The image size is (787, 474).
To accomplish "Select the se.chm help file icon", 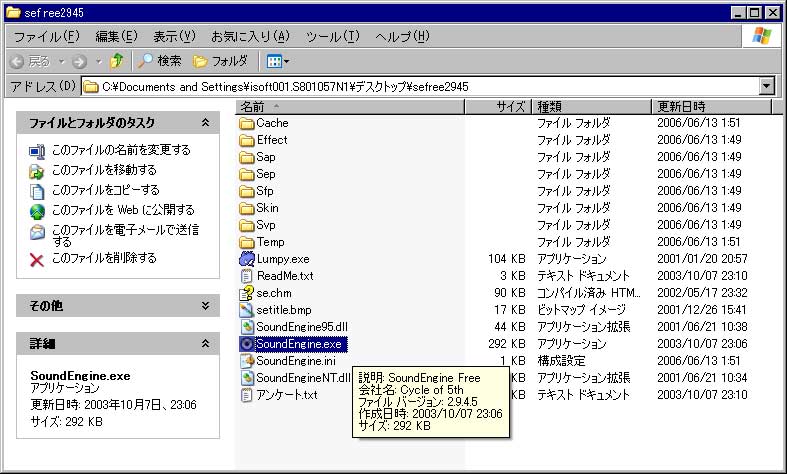I will 246,293.
